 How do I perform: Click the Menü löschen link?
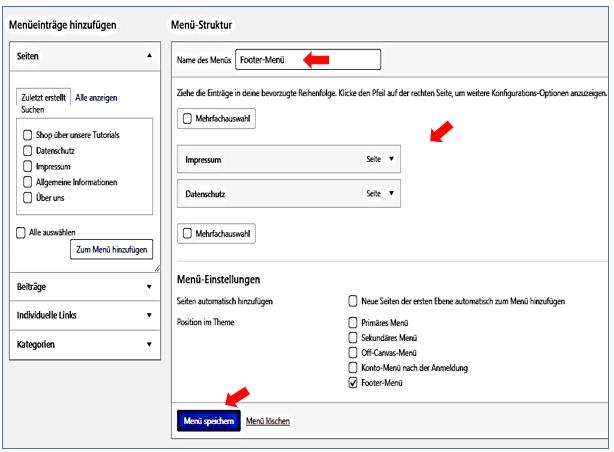pyautogui.click(x=268, y=421)
